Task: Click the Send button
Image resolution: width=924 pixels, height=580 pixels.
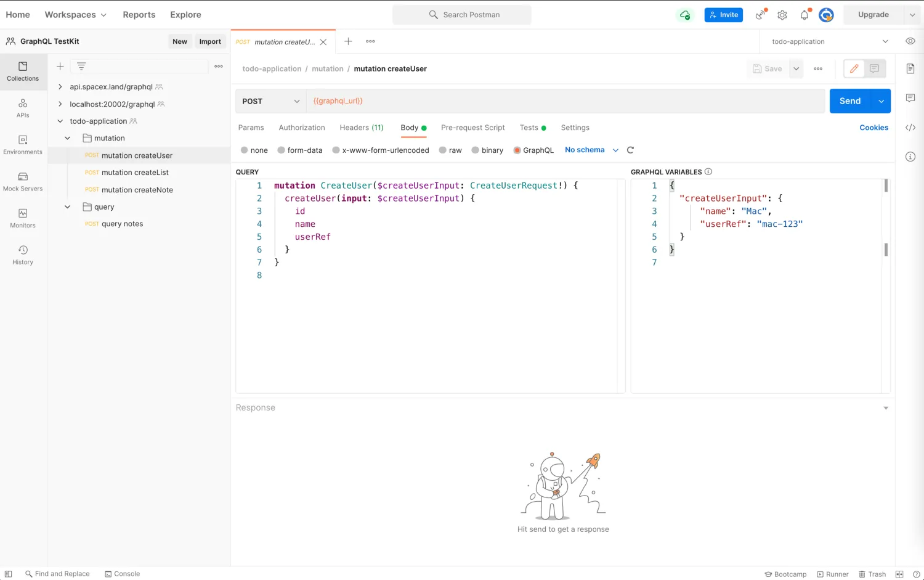Action: coord(850,101)
